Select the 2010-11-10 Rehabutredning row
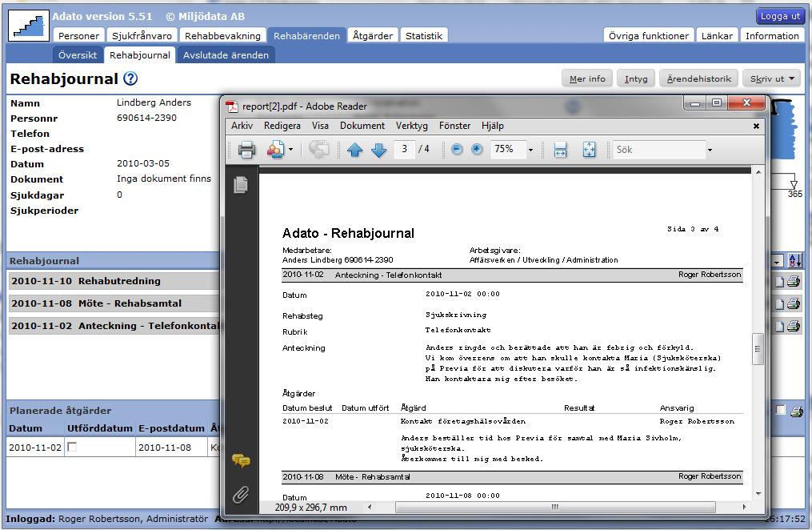The height and width of the screenshot is (530, 812). pyautogui.click(x=114, y=281)
